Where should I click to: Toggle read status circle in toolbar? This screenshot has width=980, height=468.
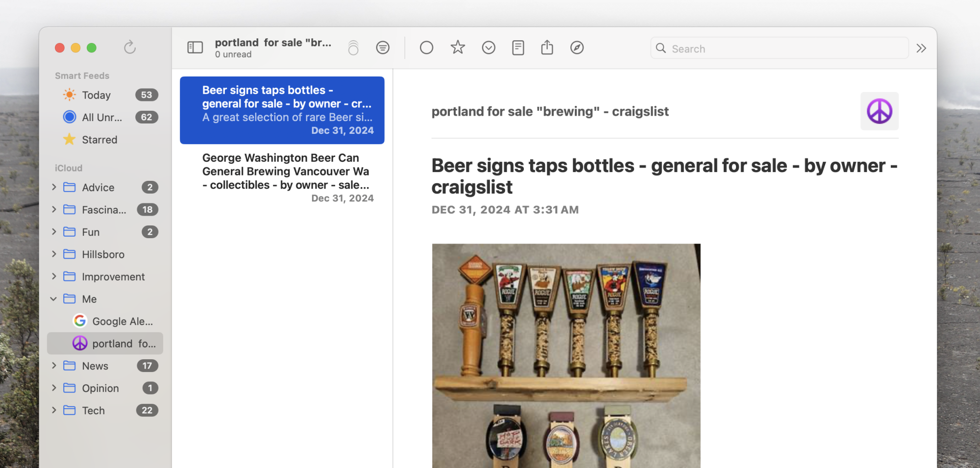(426, 48)
